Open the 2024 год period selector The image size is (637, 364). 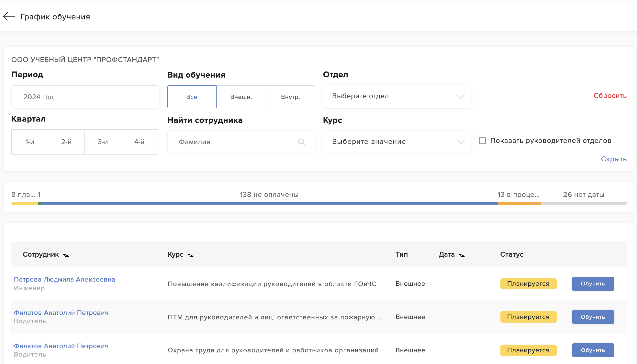[x=85, y=97]
